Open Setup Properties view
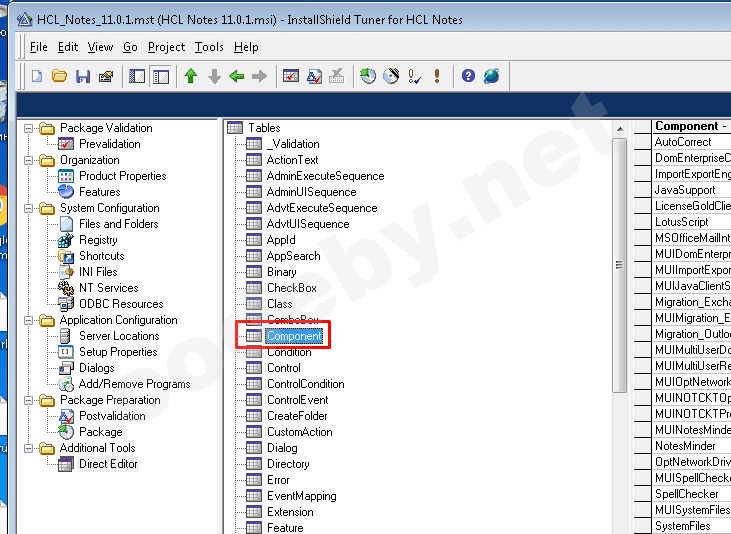This screenshot has height=534, width=731. 118,352
